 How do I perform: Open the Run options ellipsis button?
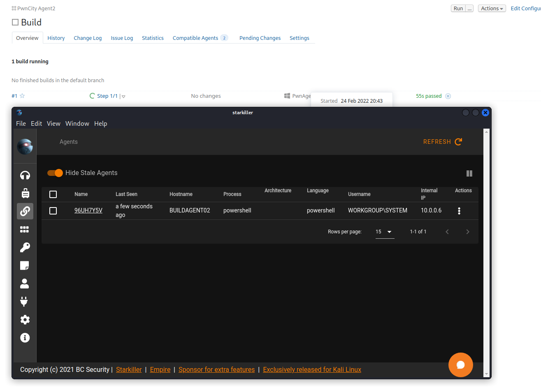[469, 8]
